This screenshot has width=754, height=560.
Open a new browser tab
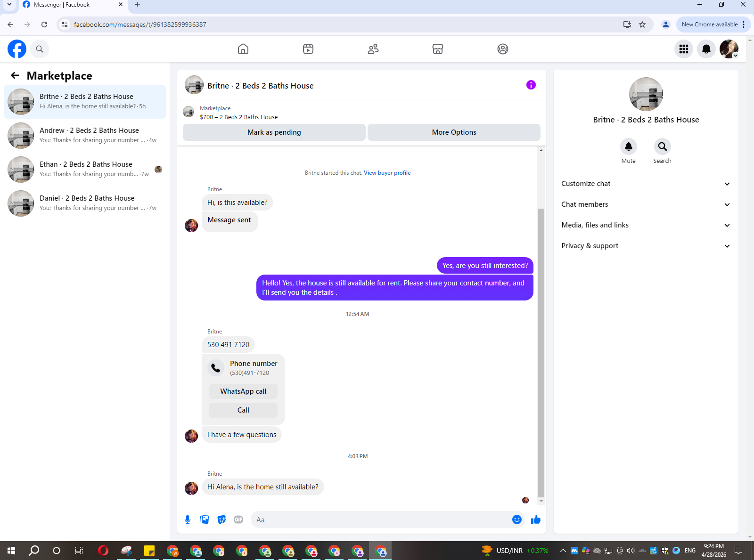[x=138, y=5]
